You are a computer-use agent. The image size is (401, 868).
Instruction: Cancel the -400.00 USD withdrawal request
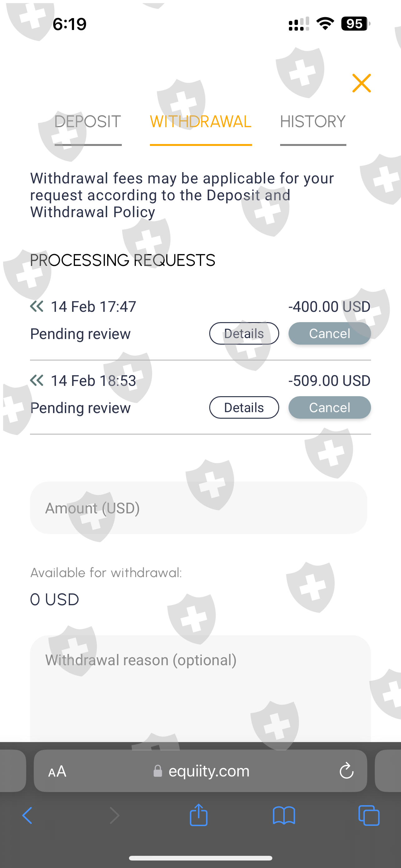329,334
